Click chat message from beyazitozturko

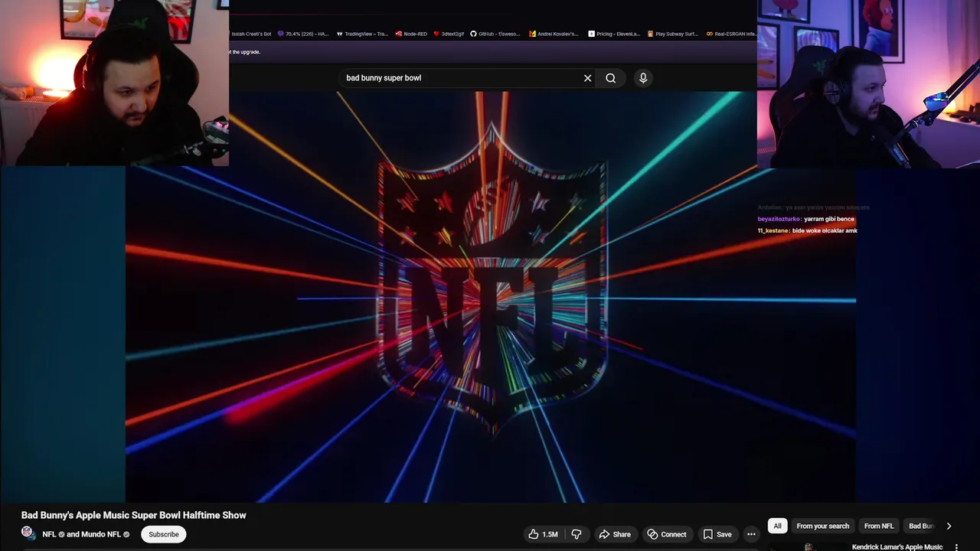tap(806, 219)
